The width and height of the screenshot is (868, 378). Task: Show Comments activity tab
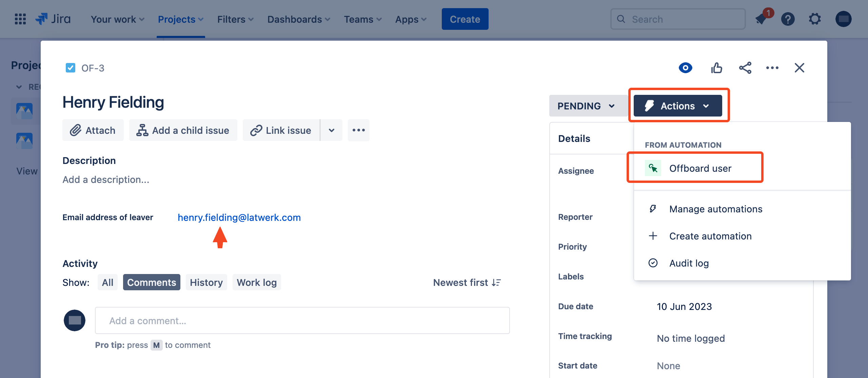coord(152,282)
